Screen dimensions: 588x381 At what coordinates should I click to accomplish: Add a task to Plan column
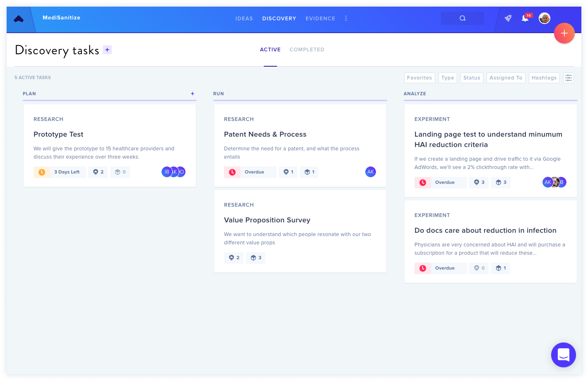(193, 94)
